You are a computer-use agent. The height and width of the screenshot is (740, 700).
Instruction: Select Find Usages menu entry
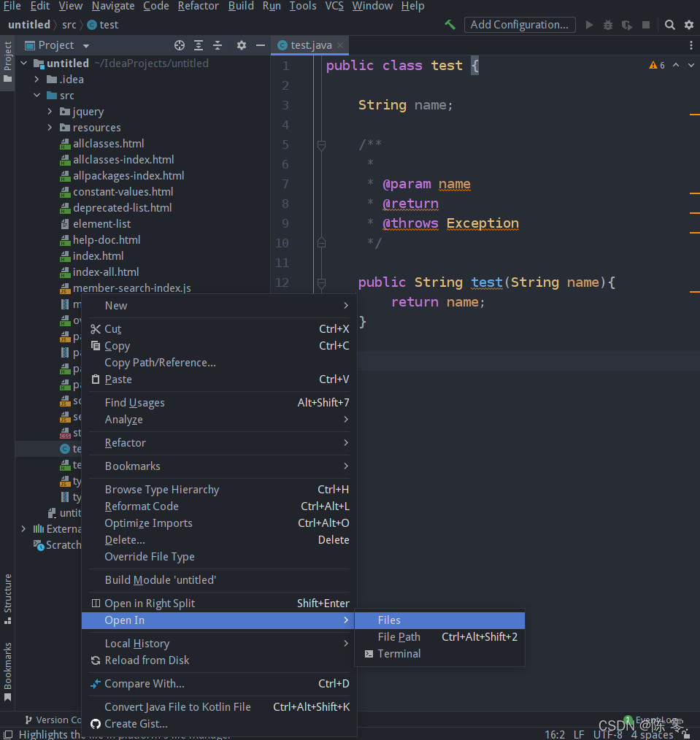(x=220, y=403)
